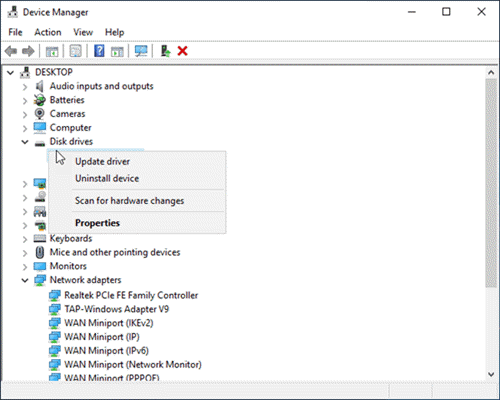Select the Audio inputs and outputs speaker icon
The width and height of the screenshot is (500, 400).
[40, 86]
